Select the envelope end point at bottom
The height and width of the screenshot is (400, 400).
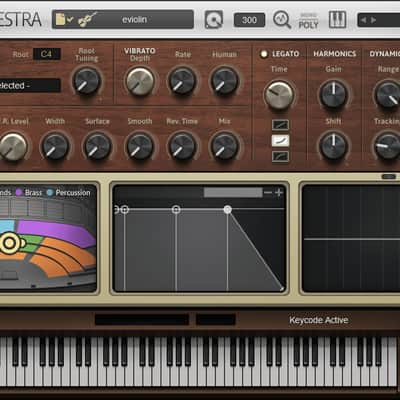(282, 289)
